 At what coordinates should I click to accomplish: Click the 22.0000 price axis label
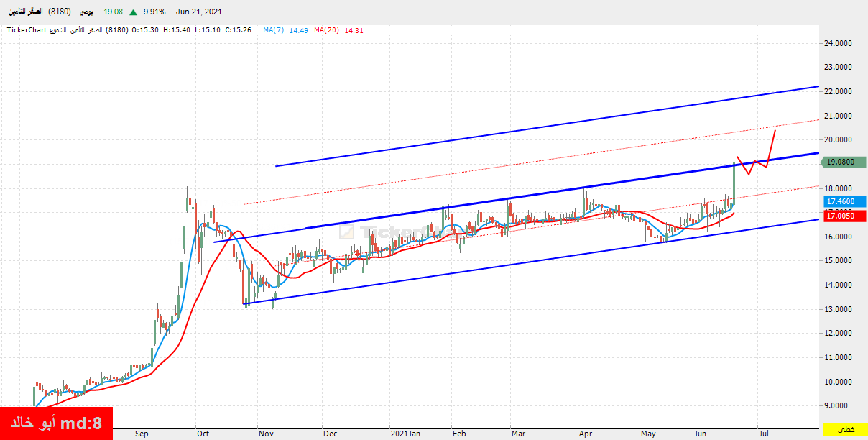click(x=839, y=91)
